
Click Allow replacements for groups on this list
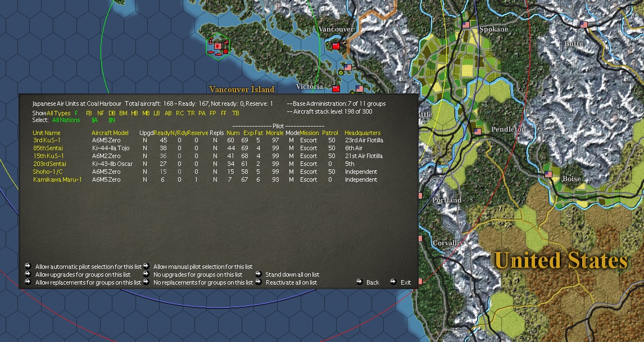click(88, 282)
